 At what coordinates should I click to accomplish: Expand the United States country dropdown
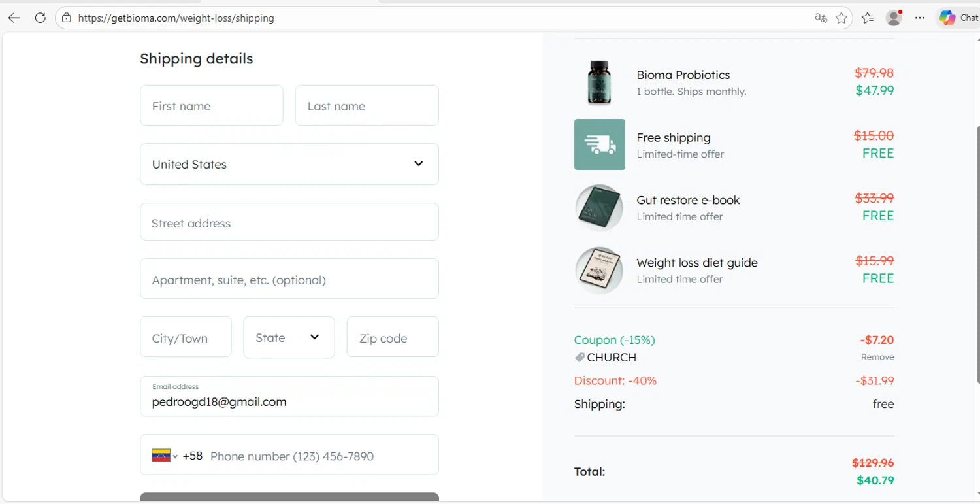click(289, 164)
